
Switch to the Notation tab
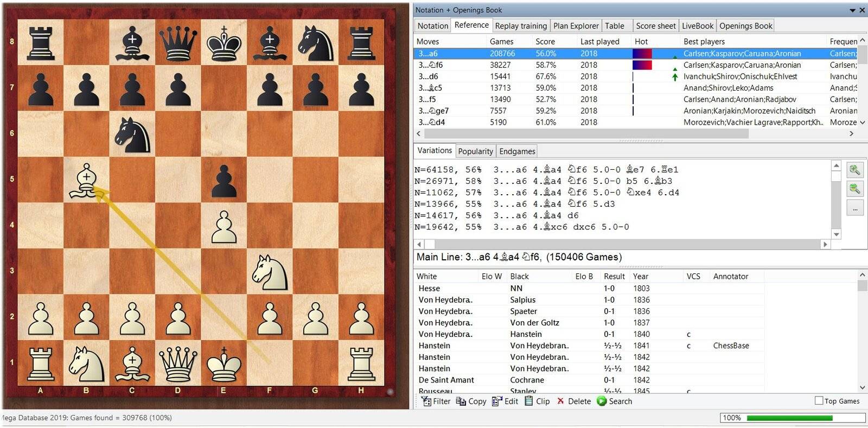[x=432, y=25]
